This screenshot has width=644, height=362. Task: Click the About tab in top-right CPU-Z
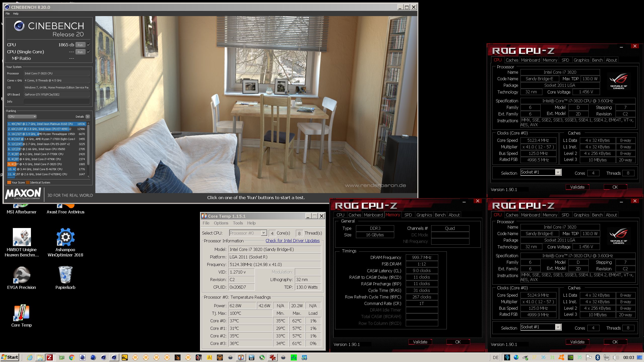click(x=611, y=60)
